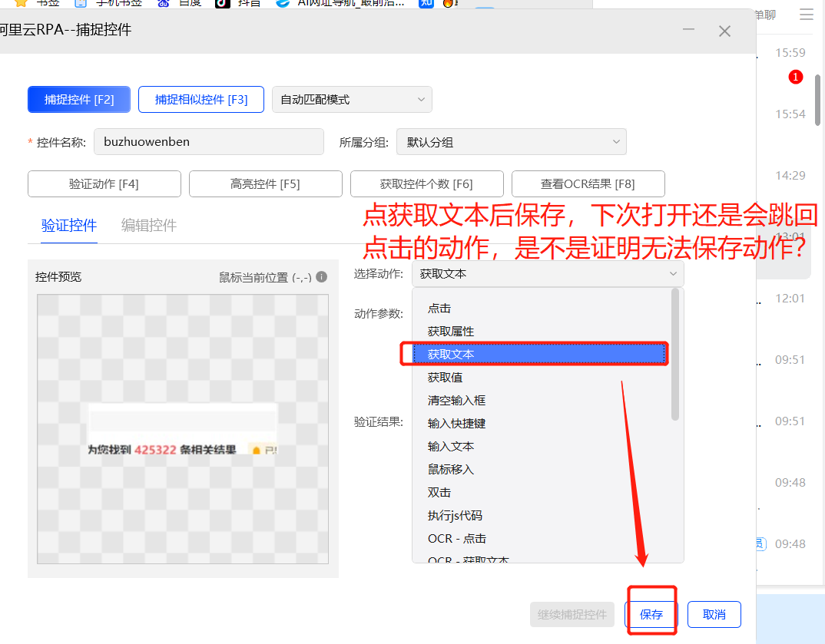Click the red unread badge in chat list
This screenshot has width=825, height=644.
click(x=796, y=78)
